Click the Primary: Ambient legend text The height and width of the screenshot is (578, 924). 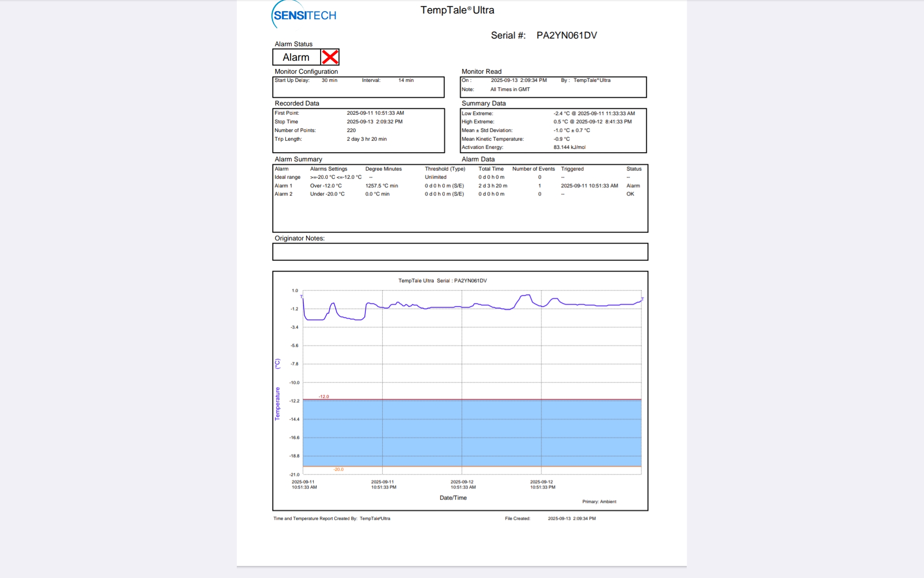pos(599,502)
